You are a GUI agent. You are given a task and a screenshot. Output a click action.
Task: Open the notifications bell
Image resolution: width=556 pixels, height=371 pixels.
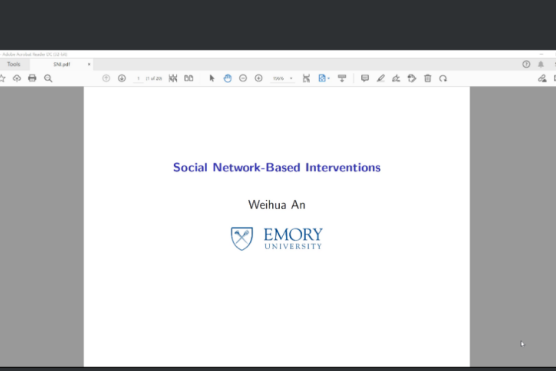(x=541, y=64)
